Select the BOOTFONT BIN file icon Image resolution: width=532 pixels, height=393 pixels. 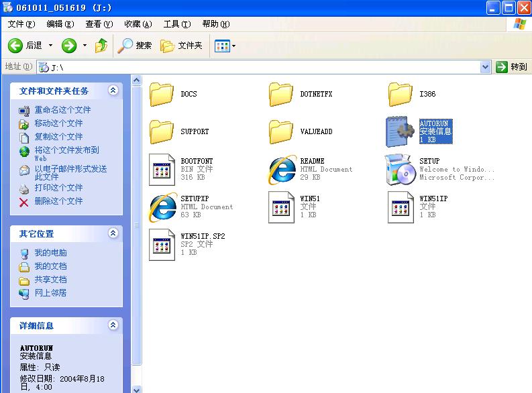click(162, 170)
